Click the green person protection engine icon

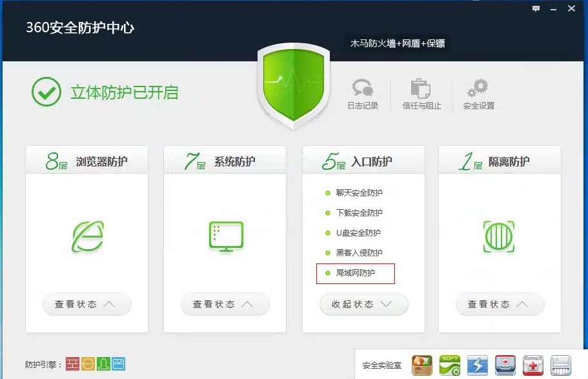(x=103, y=364)
